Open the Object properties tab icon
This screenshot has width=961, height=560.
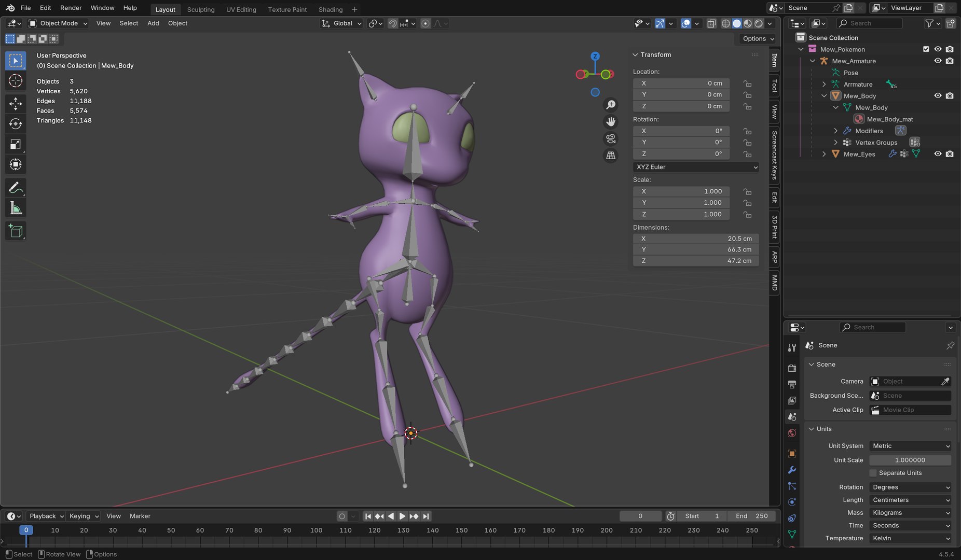point(792,453)
